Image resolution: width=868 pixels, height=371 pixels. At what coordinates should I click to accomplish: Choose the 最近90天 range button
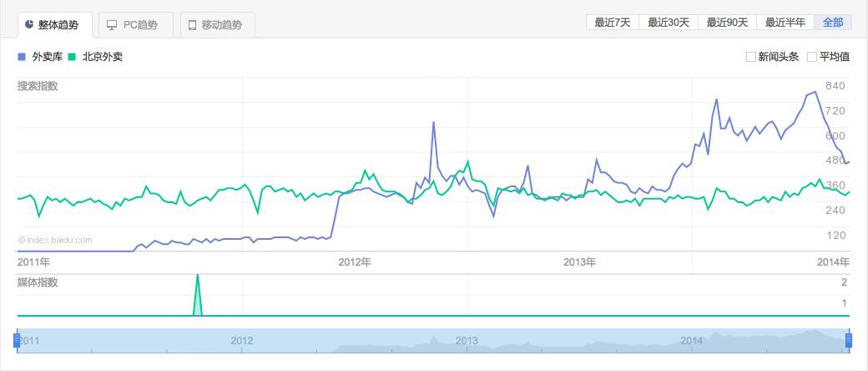[727, 23]
